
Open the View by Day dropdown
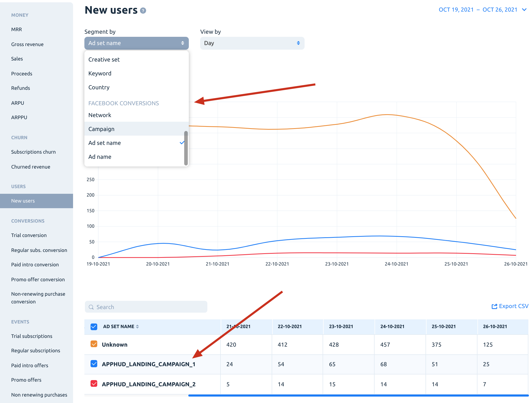252,43
